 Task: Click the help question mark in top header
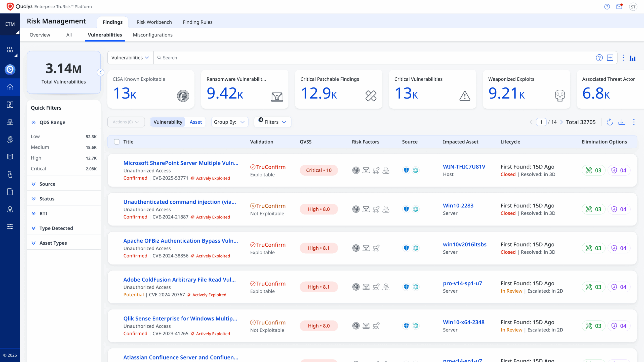coord(607,7)
